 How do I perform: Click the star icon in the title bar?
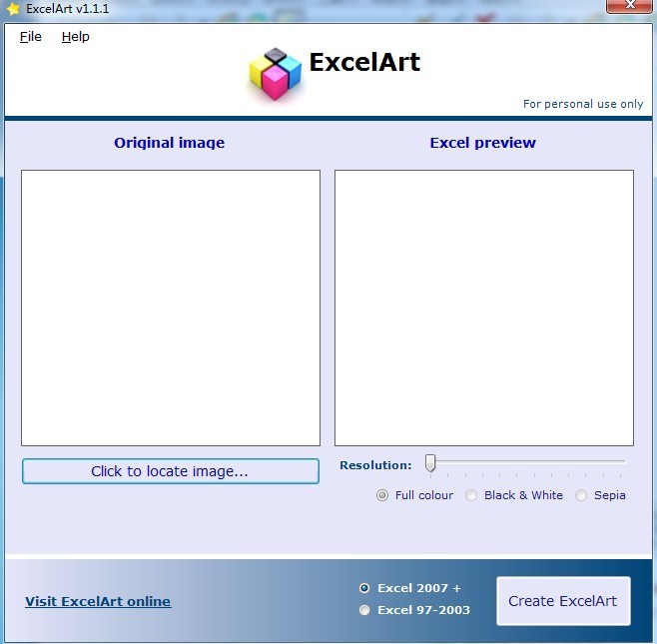[13, 9]
